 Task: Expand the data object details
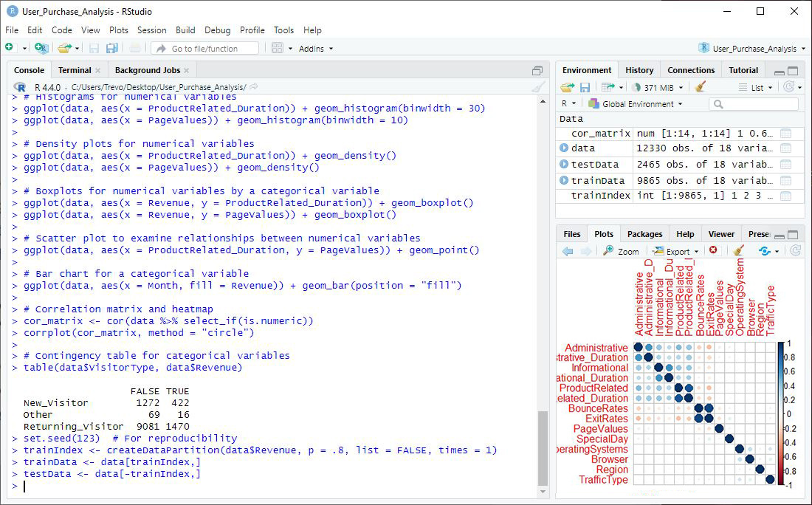[565, 148]
